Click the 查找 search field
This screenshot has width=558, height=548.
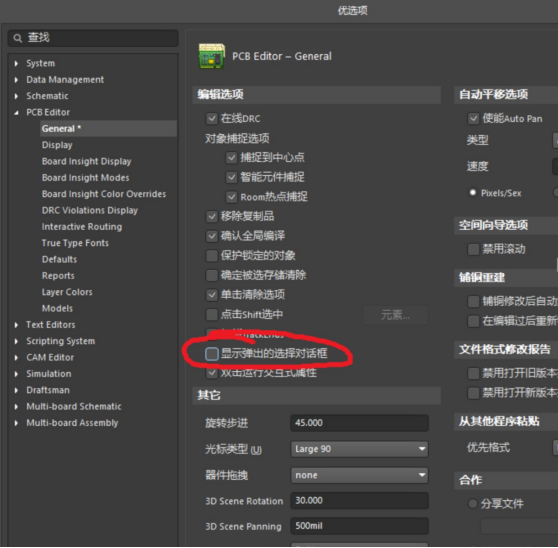click(x=93, y=38)
